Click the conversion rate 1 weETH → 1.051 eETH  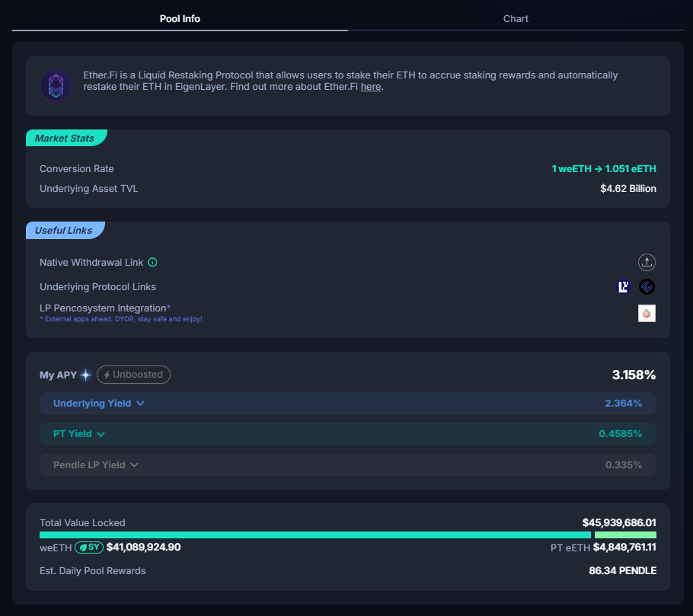click(x=604, y=169)
